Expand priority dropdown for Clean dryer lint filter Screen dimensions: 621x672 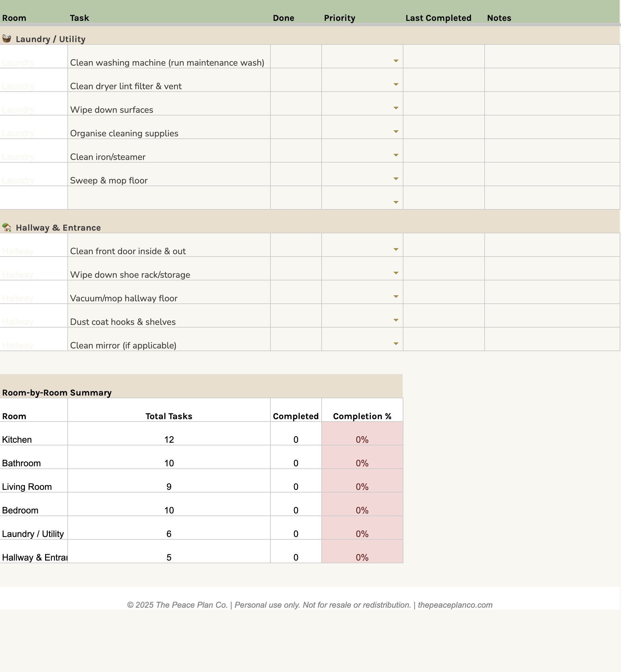pyautogui.click(x=396, y=85)
